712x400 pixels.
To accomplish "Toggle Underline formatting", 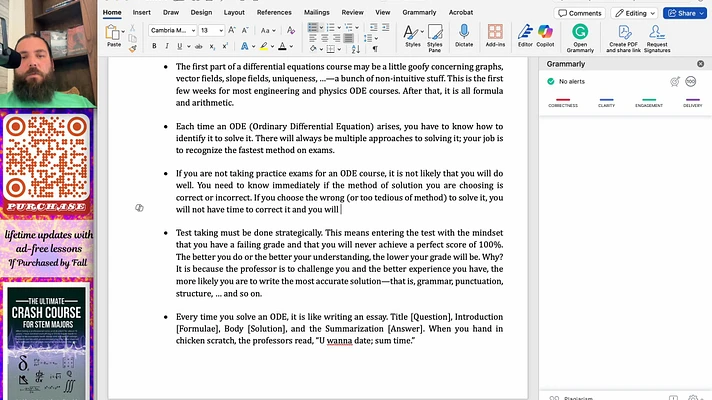I will tap(179, 46).
